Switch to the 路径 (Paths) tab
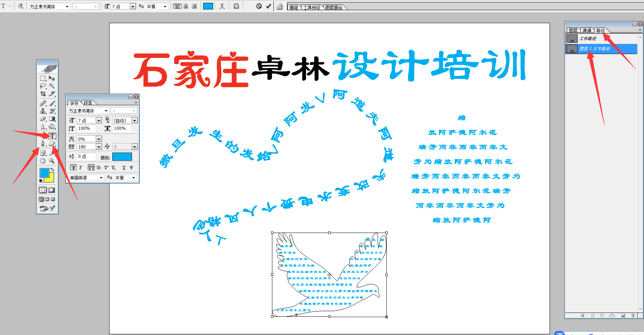Screen dimensions: 644x335 click(x=600, y=30)
